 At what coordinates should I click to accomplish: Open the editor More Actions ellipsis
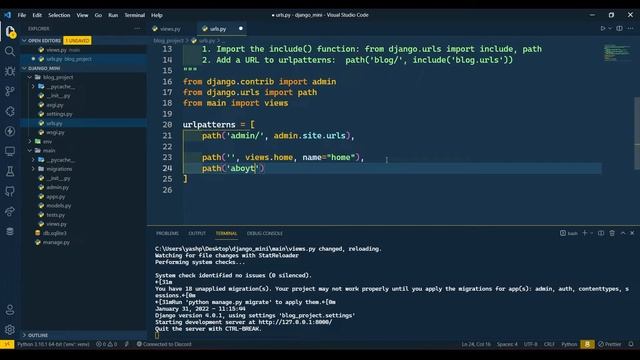tap(631, 29)
